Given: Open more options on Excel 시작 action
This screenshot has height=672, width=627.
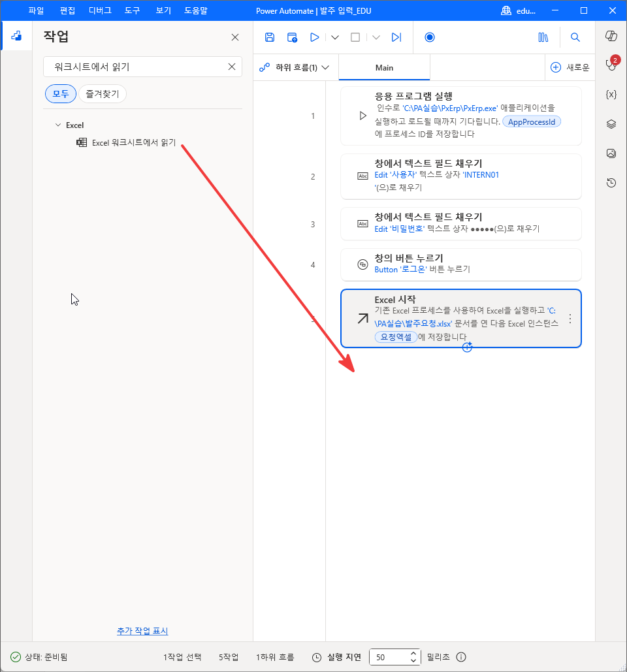Looking at the screenshot, I should tap(570, 319).
